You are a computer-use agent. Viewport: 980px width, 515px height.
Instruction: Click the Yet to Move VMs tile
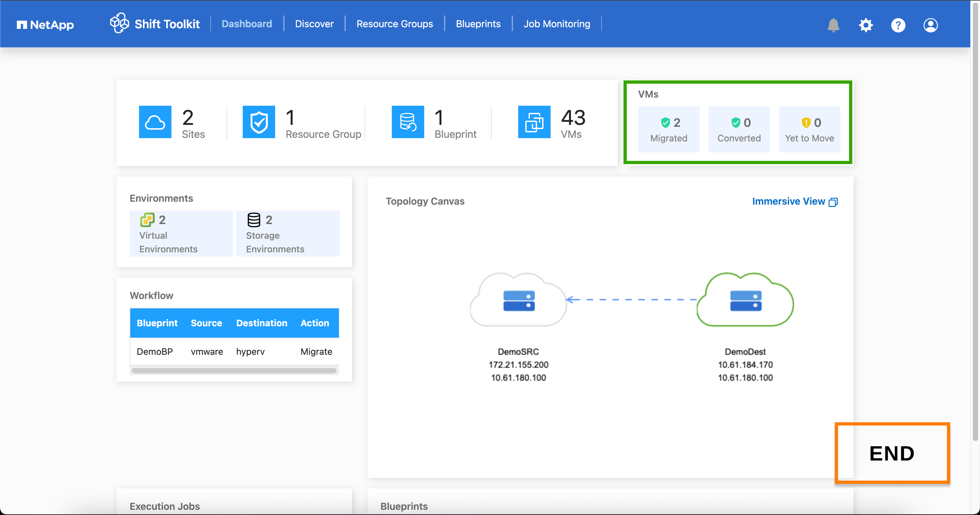(x=809, y=129)
